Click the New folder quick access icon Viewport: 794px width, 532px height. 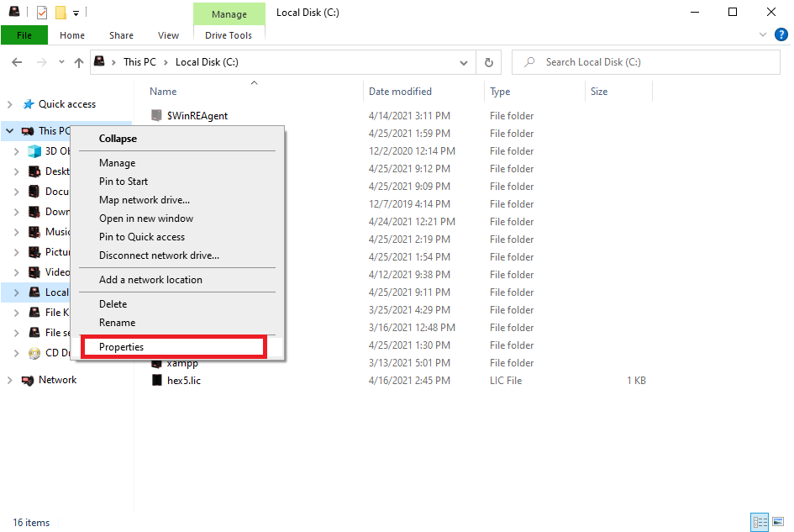60,13
